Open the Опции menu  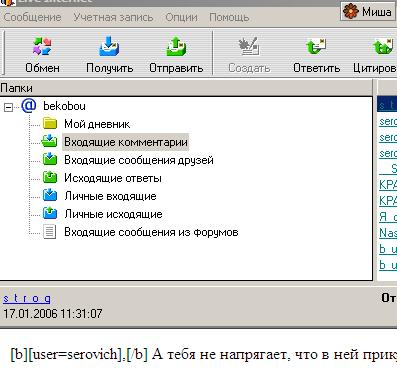coord(181,17)
